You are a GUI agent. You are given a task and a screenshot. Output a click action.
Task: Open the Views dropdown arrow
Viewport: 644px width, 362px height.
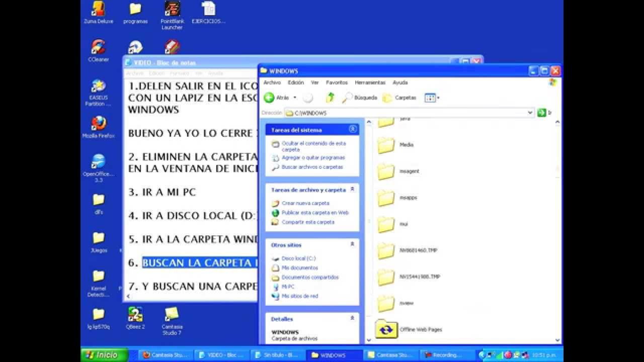pyautogui.click(x=438, y=98)
